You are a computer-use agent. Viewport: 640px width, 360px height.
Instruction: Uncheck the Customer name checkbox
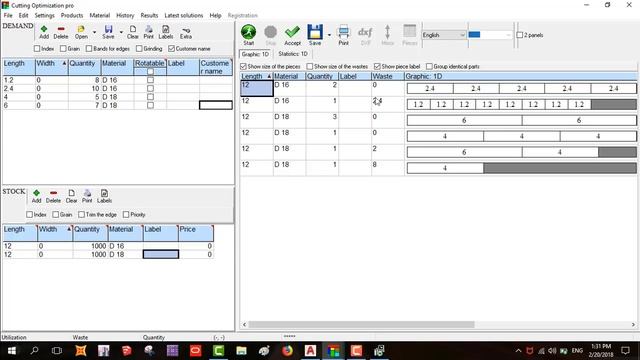(x=171, y=49)
